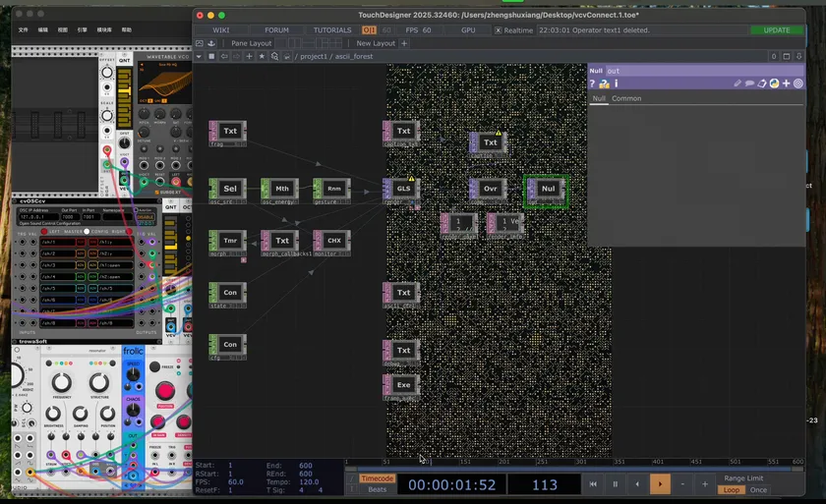This screenshot has height=504, width=826.
Task: Click the download tray icon beside Pane Layout
Action: (x=211, y=43)
